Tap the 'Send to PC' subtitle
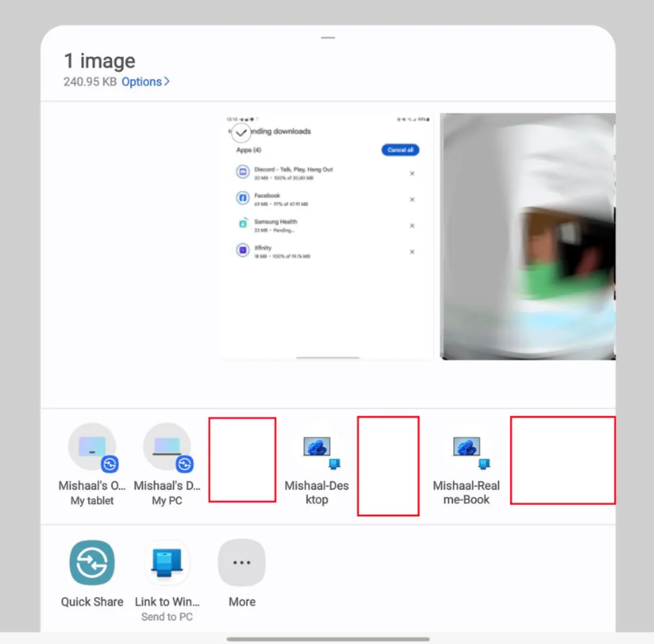 coord(167,617)
